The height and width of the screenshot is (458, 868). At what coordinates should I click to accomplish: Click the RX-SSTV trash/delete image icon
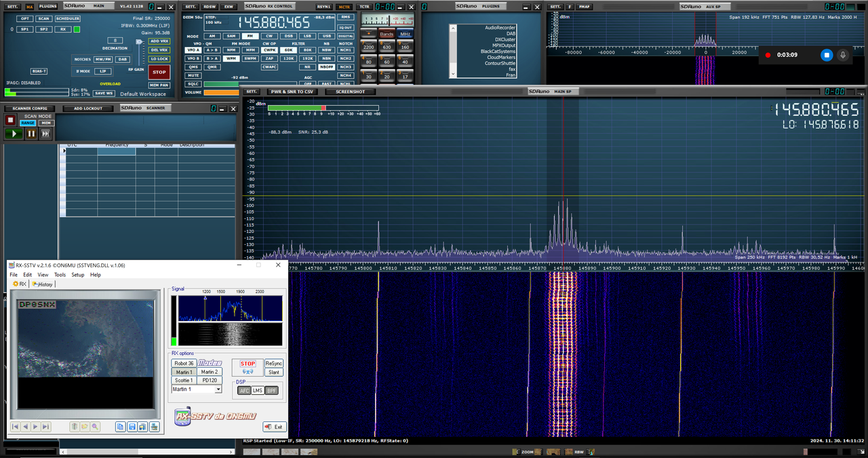(x=75, y=427)
